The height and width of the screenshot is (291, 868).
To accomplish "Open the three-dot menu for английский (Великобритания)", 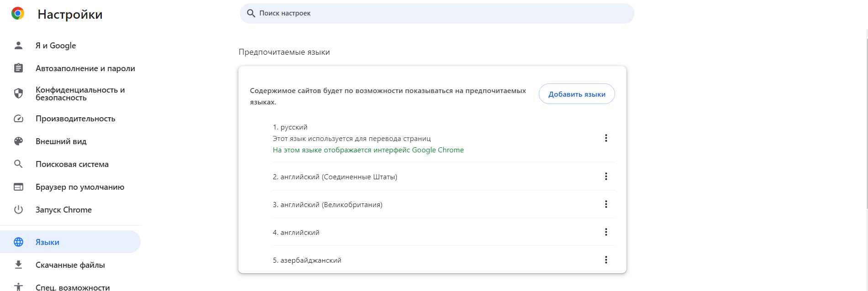I will pyautogui.click(x=606, y=204).
